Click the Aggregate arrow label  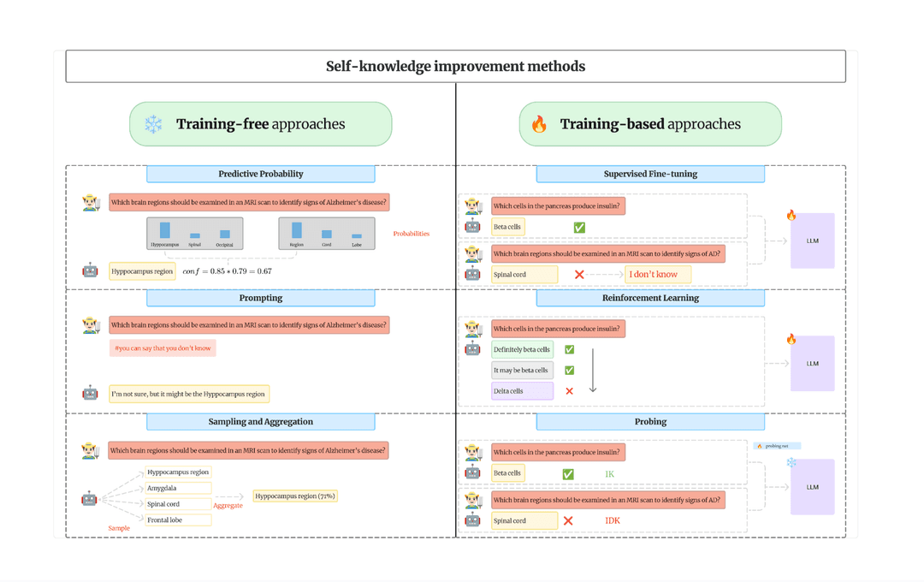(228, 505)
